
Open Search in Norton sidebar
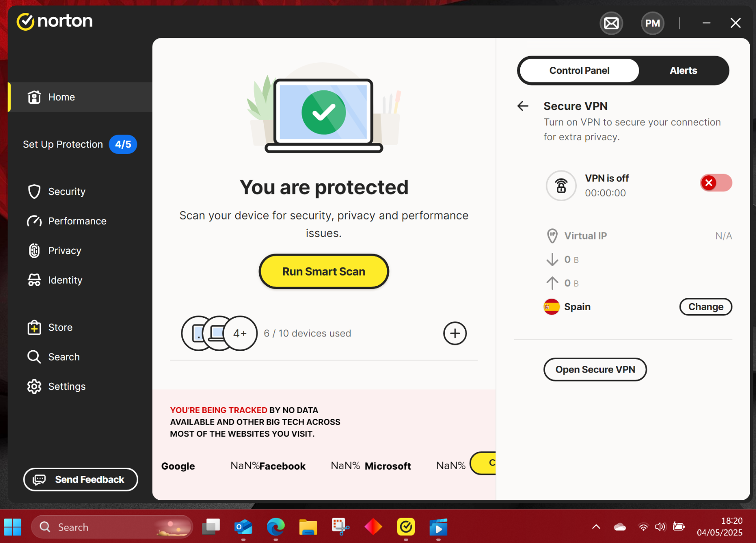pos(53,357)
